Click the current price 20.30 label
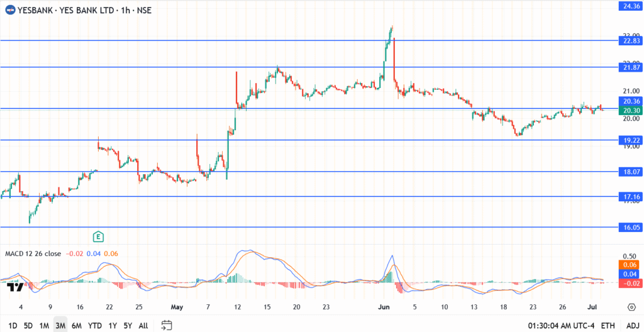644x332 pixels. (630, 110)
